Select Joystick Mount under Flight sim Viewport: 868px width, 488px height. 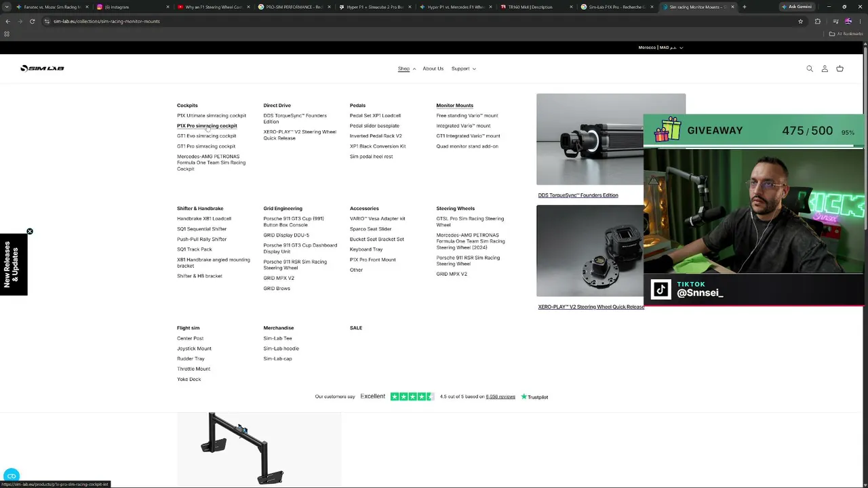point(194,348)
